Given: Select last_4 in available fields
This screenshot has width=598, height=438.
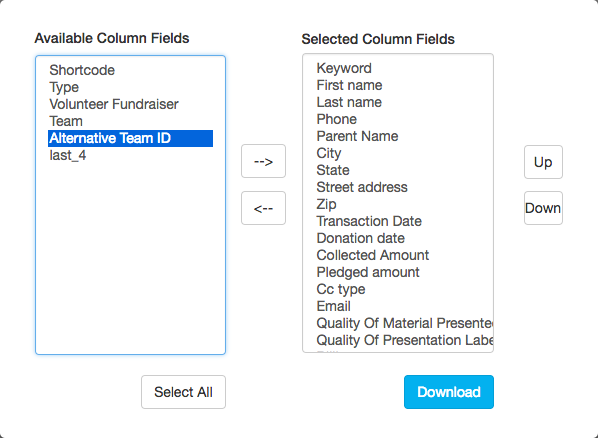Looking at the screenshot, I should coord(130,155).
